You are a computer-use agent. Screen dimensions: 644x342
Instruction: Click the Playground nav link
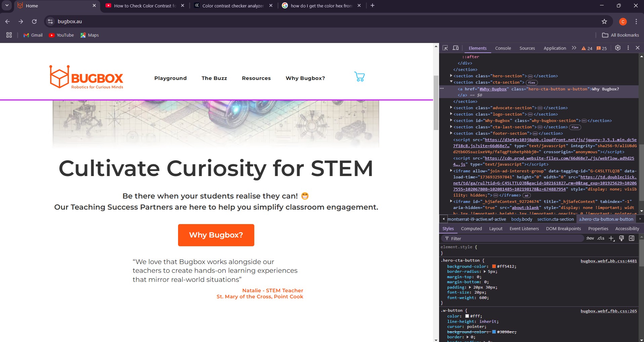[x=170, y=78]
